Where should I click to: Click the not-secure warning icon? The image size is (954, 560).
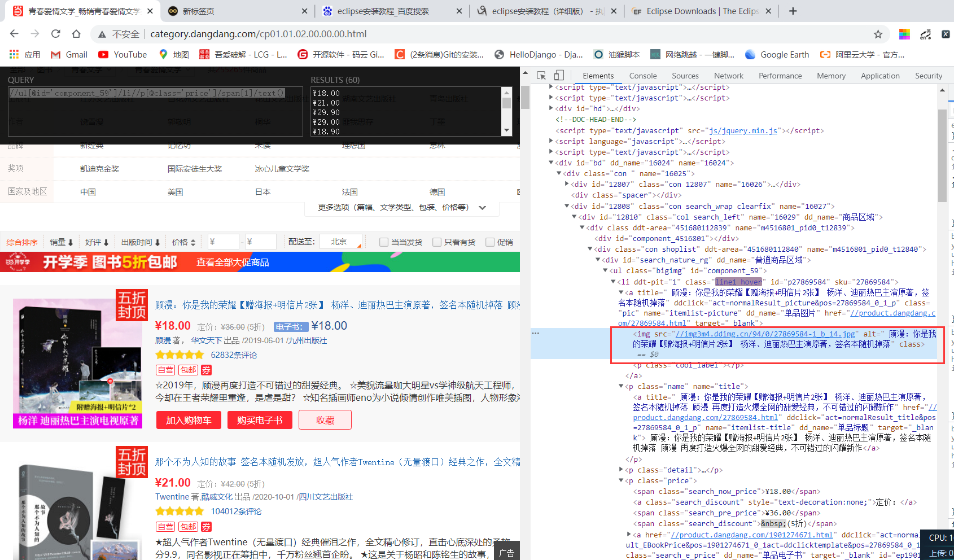point(102,34)
